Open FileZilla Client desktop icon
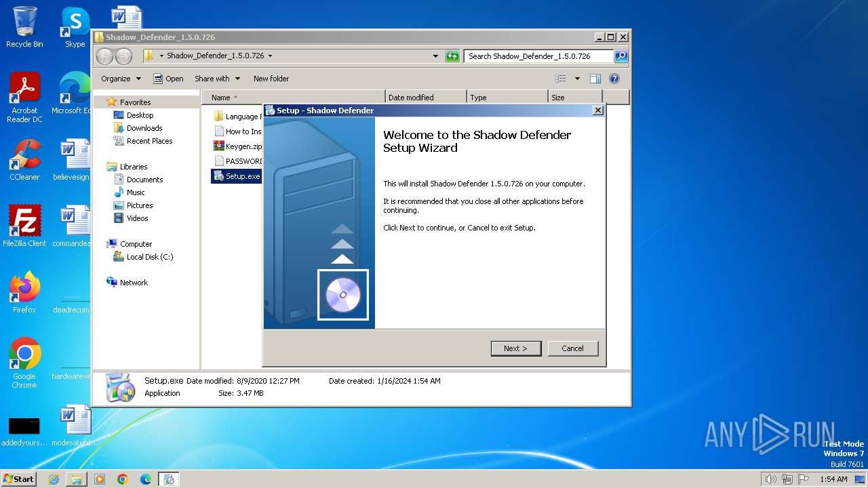The image size is (868, 488). (24, 226)
